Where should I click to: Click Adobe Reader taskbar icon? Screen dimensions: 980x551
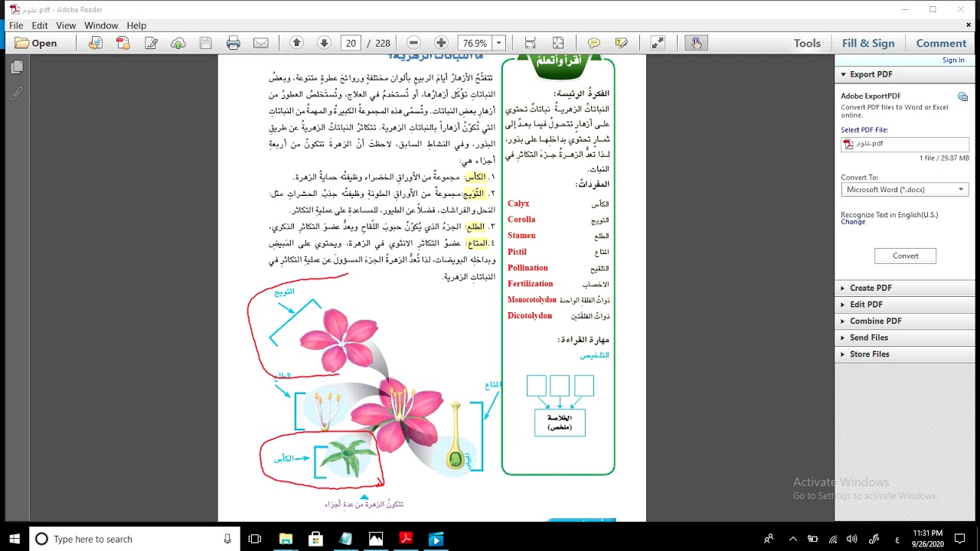click(x=406, y=539)
